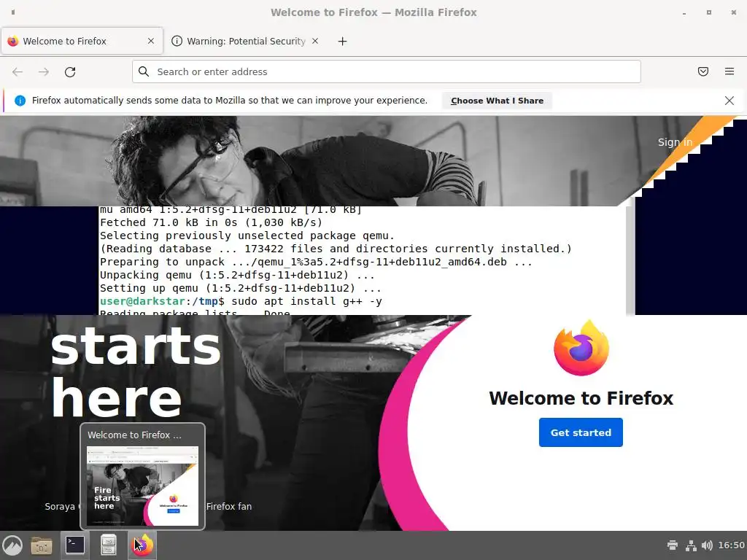Focus the Search or enter address field
Viewport: 747px width, 560px height.
click(387, 72)
